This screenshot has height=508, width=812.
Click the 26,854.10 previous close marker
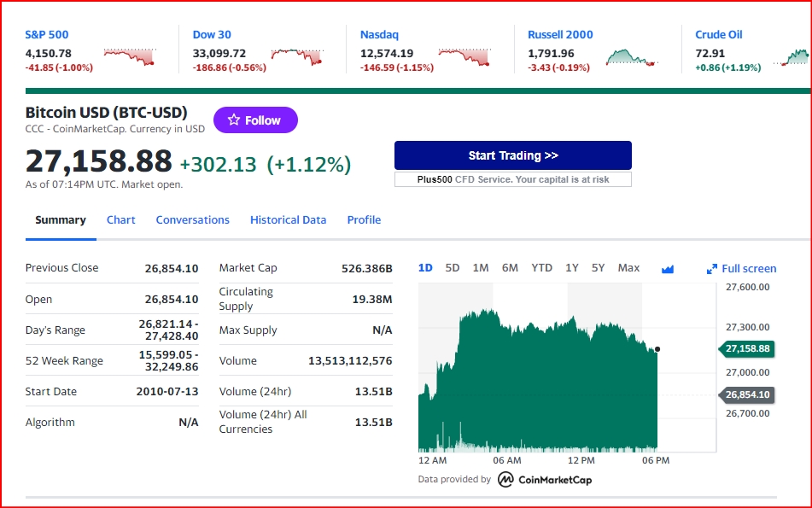747,394
